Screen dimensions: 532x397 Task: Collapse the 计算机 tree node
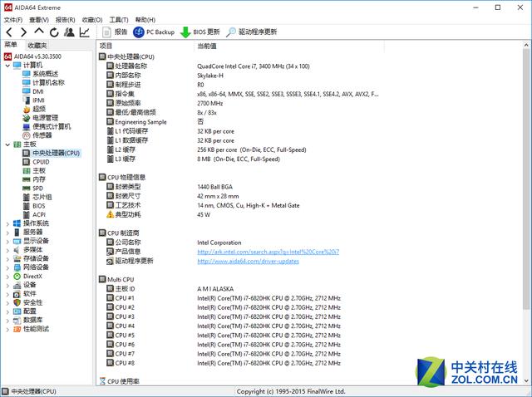pyautogui.click(x=7, y=65)
